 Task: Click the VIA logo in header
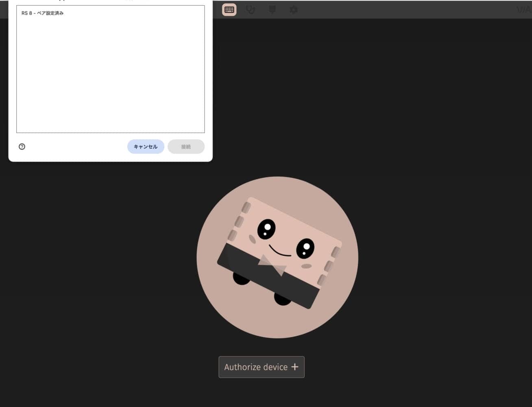coord(524,10)
